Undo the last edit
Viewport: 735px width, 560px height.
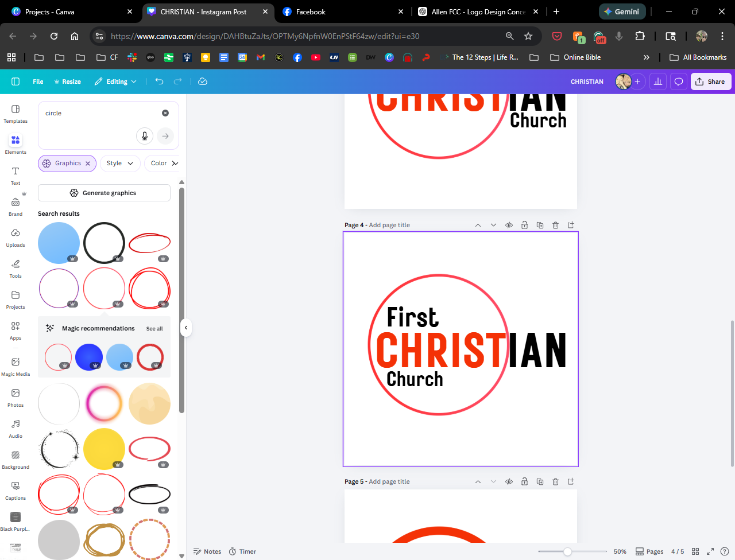point(159,81)
